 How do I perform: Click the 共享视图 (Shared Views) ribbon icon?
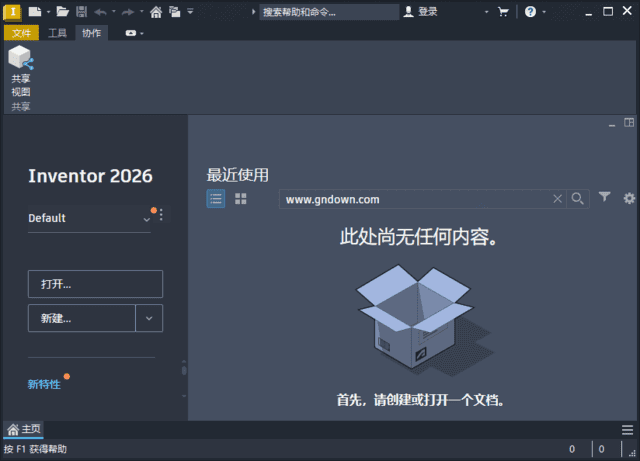21,70
